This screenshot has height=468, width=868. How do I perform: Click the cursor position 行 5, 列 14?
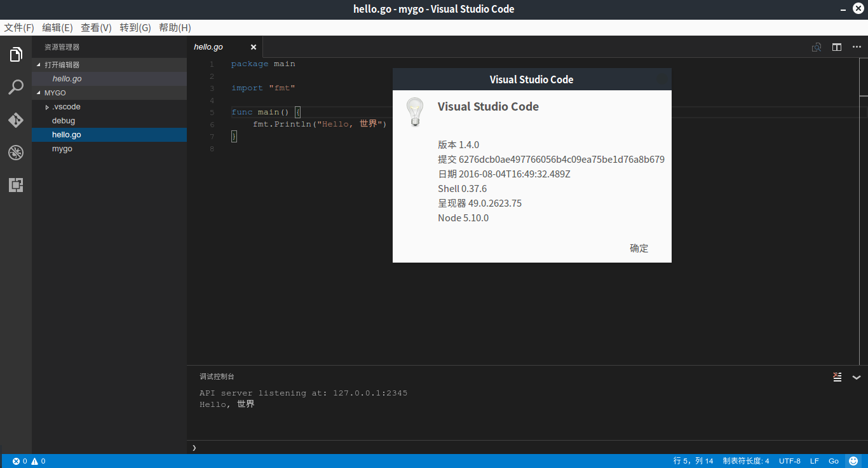(x=693, y=461)
